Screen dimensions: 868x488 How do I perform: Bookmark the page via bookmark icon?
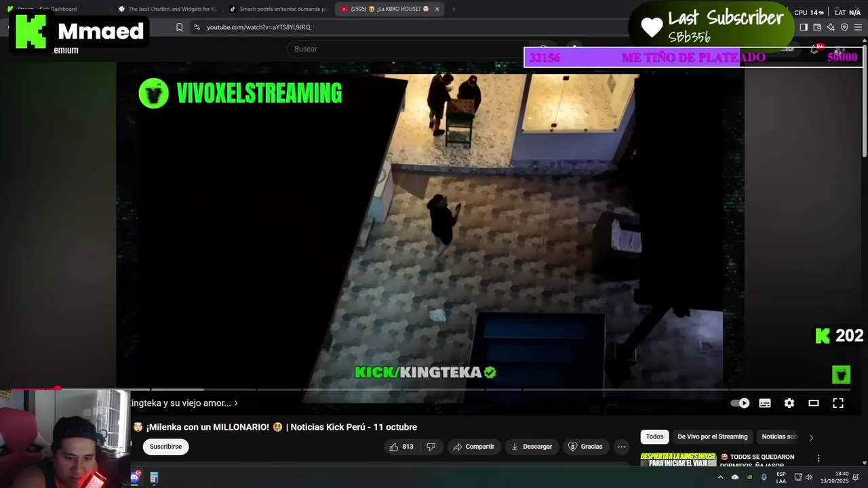pyautogui.click(x=179, y=27)
